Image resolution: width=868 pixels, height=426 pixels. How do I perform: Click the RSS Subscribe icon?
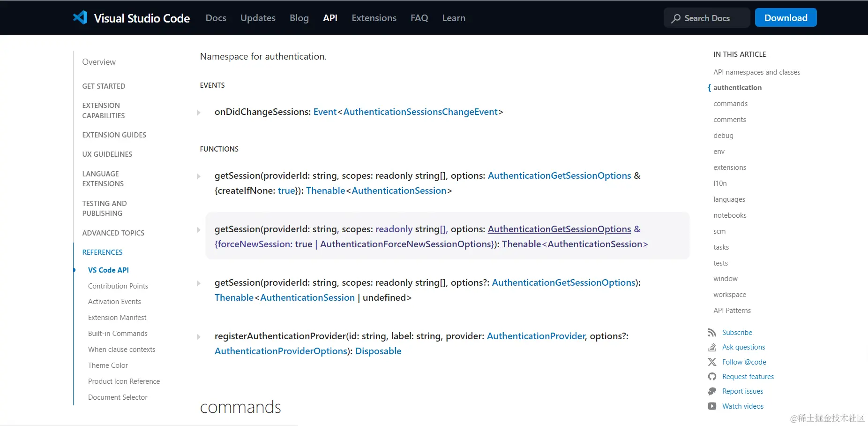pyautogui.click(x=712, y=333)
